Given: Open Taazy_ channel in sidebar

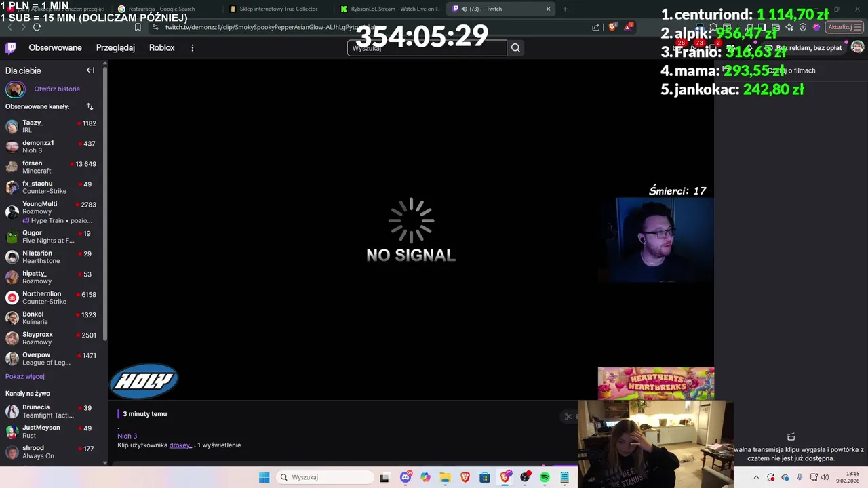Looking at the screenshot, I should click(52, 127).
